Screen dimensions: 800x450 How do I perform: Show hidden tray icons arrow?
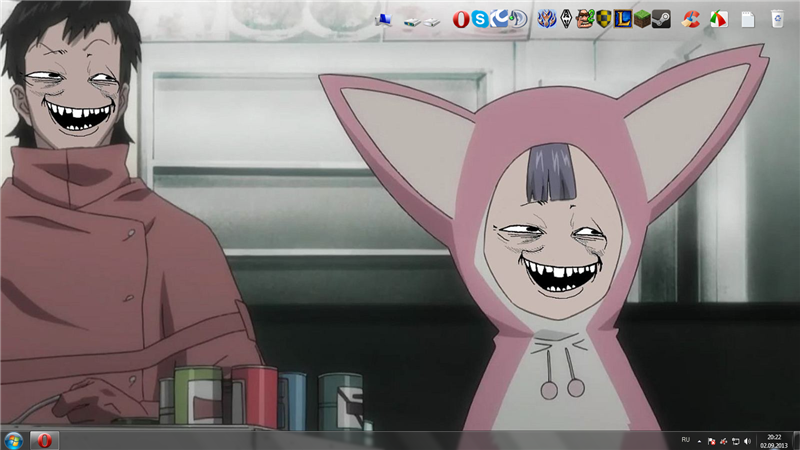pyautogui.click(x=699, y=441)
